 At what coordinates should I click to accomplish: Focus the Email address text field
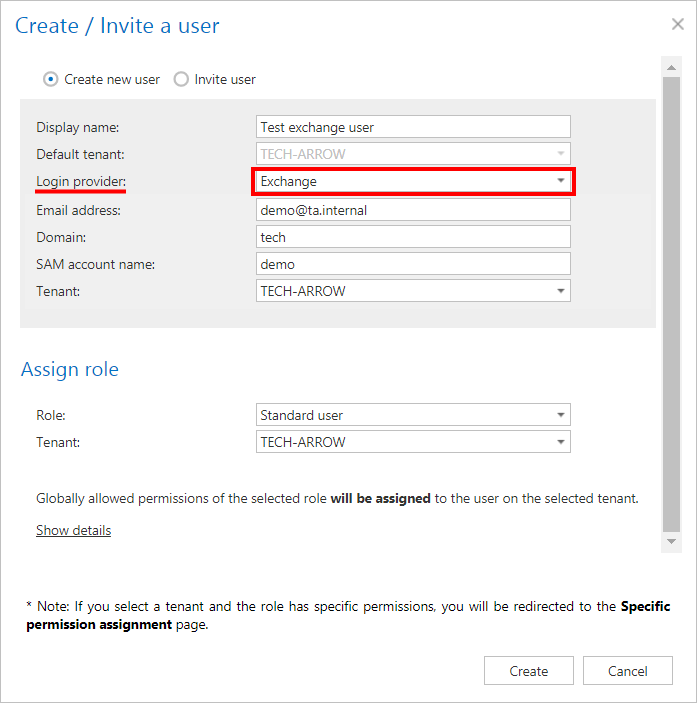tap(412, 210)
